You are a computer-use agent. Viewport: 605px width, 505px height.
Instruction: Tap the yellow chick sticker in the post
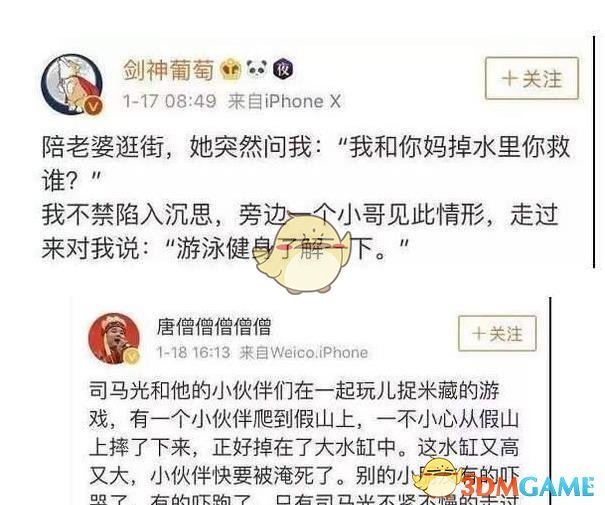click(303, 254)
